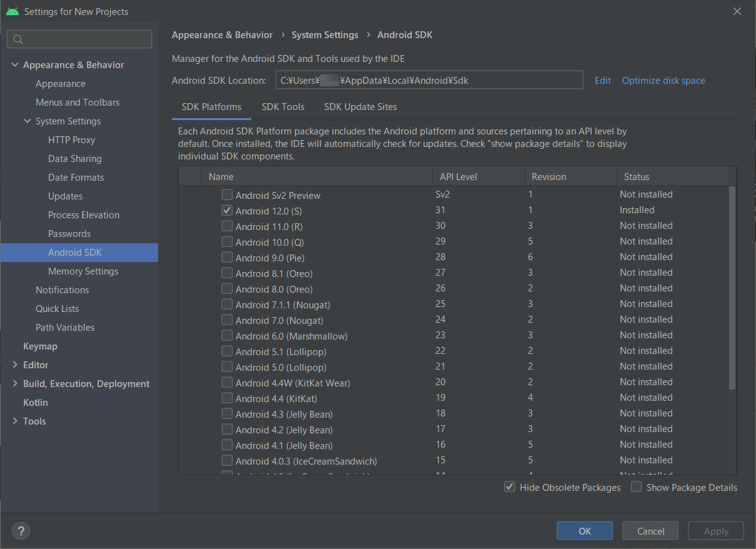Click the Android Studio logo in title bar

point(12,12)
